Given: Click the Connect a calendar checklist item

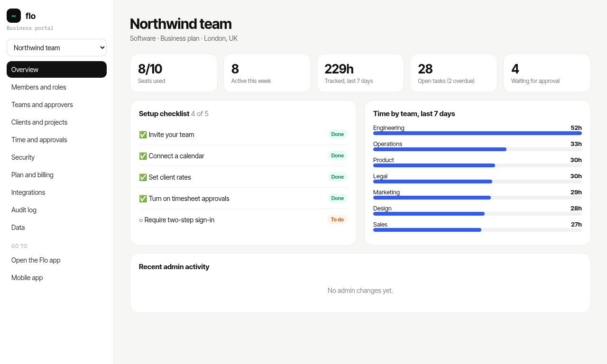Looking at the screenshot, I should 243,156.
